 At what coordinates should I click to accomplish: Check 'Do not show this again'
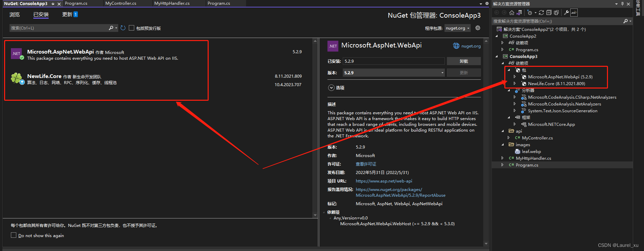(14, 235)
